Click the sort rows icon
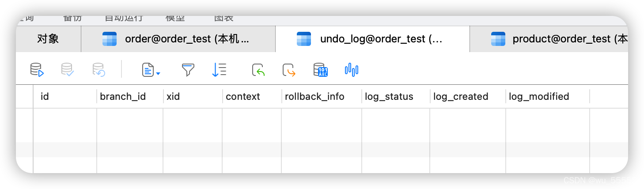Viewport: 644px width, 189px height. tap(219, 70)
